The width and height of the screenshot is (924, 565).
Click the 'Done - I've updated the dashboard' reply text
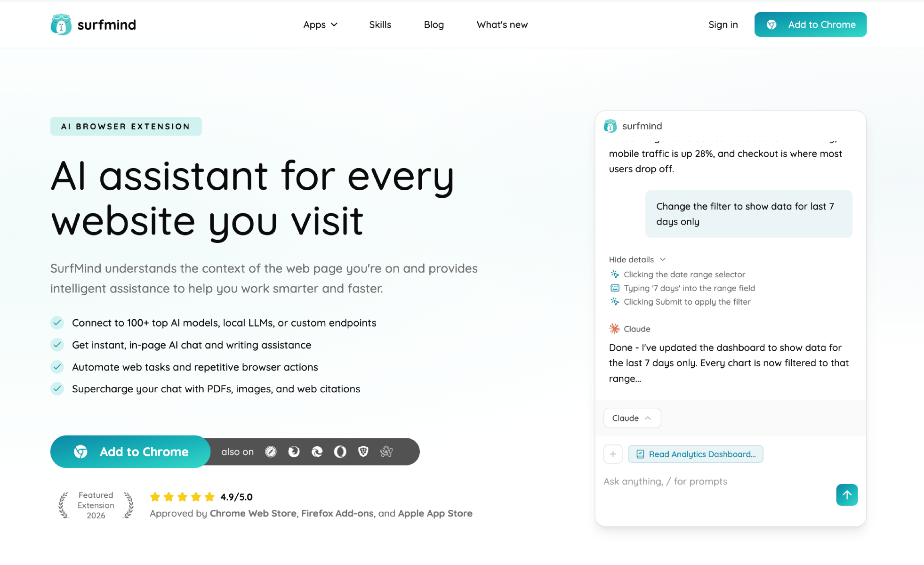729,363
